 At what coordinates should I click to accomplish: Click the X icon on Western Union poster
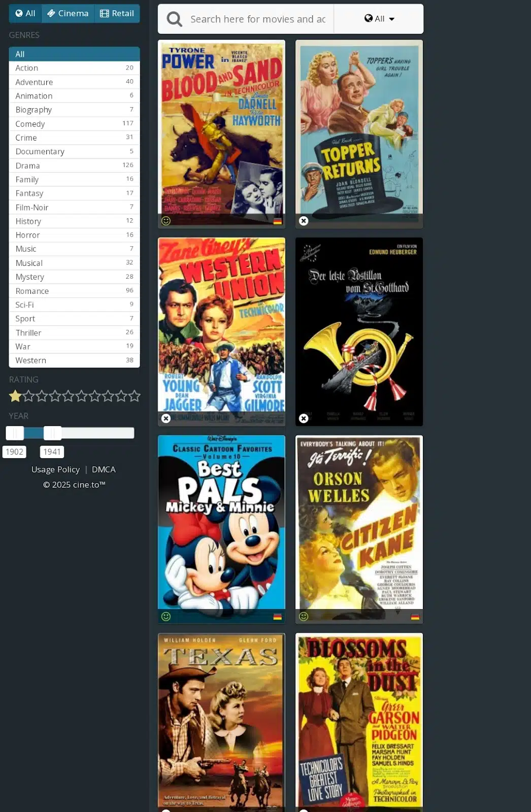[166, 418]
